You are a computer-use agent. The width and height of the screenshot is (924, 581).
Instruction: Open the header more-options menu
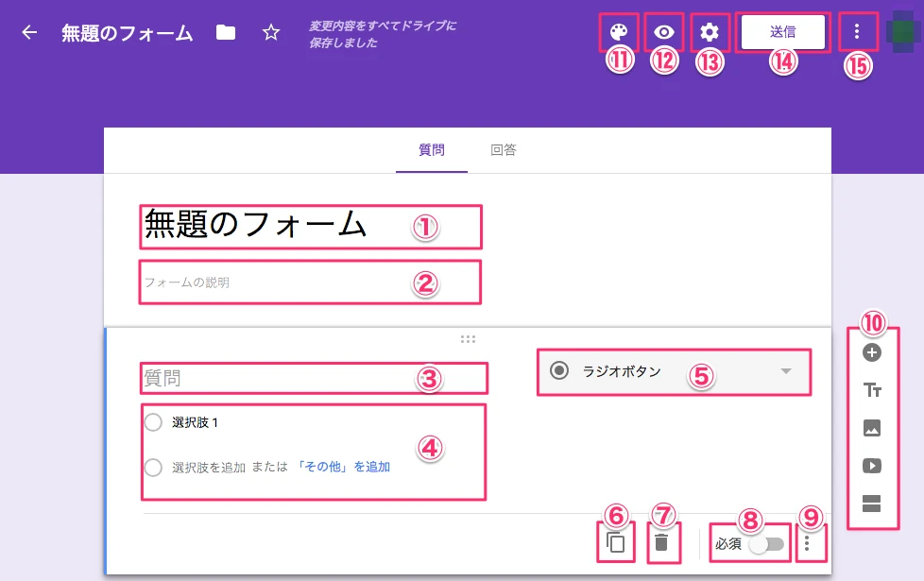pos(857,32)
